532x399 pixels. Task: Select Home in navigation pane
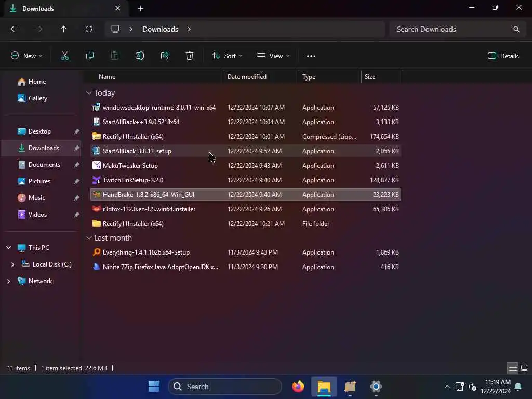pos(42,82)
